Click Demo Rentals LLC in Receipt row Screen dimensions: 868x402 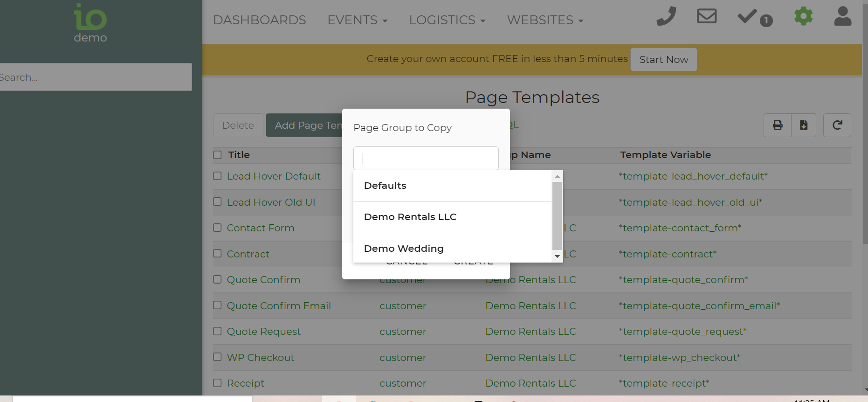pos(530,383)
